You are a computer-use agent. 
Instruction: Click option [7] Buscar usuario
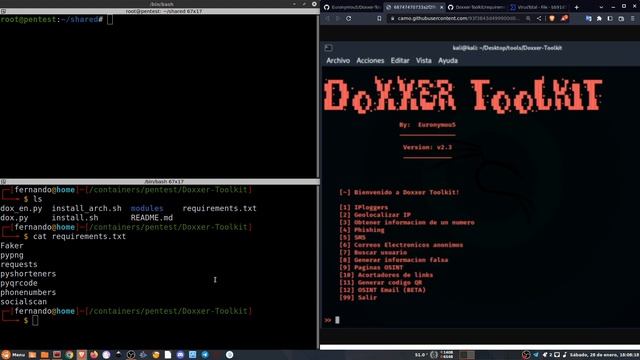(373, 252)
